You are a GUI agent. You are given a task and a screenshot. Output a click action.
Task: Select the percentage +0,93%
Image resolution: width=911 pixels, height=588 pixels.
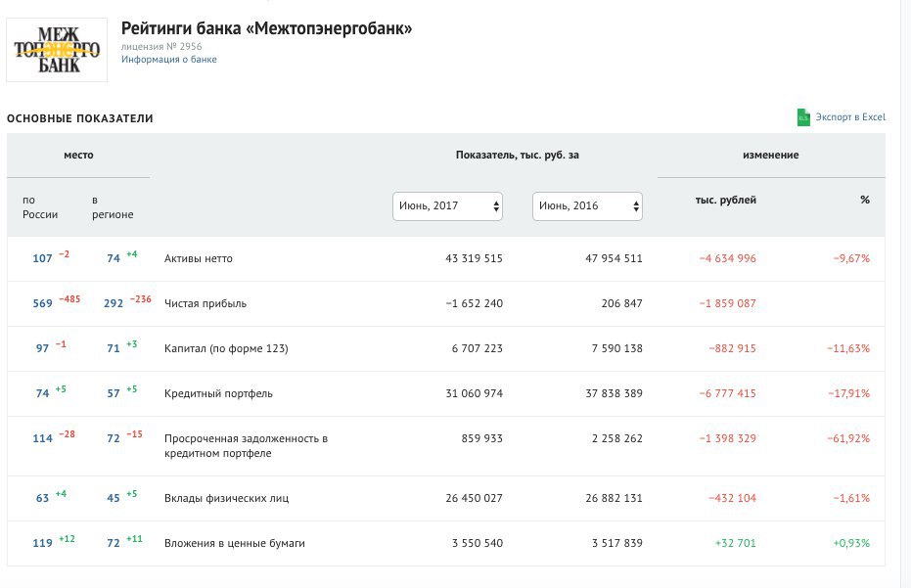[851, 543]
